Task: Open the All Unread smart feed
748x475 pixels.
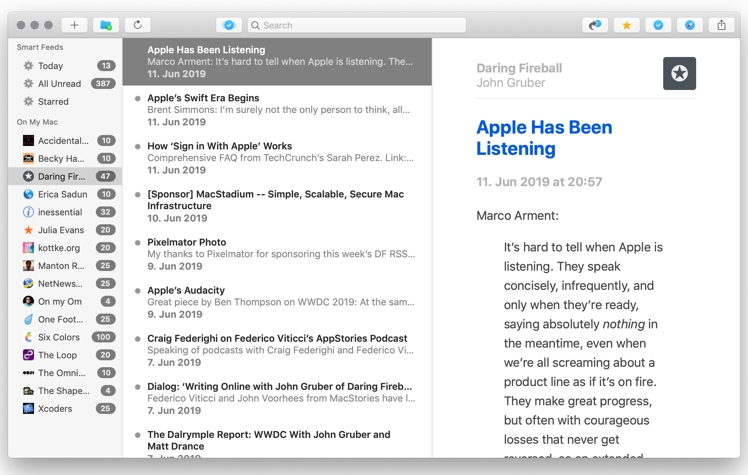Action: (59, 84)
